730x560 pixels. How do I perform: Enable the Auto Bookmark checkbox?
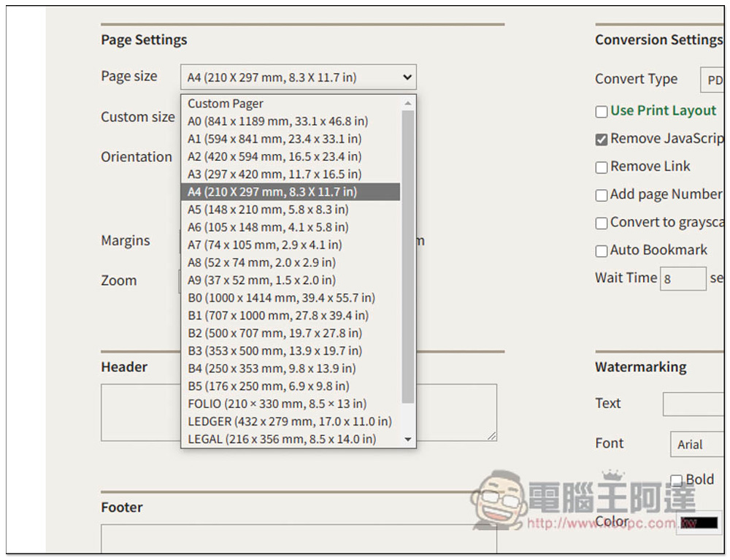click(602, 251)
